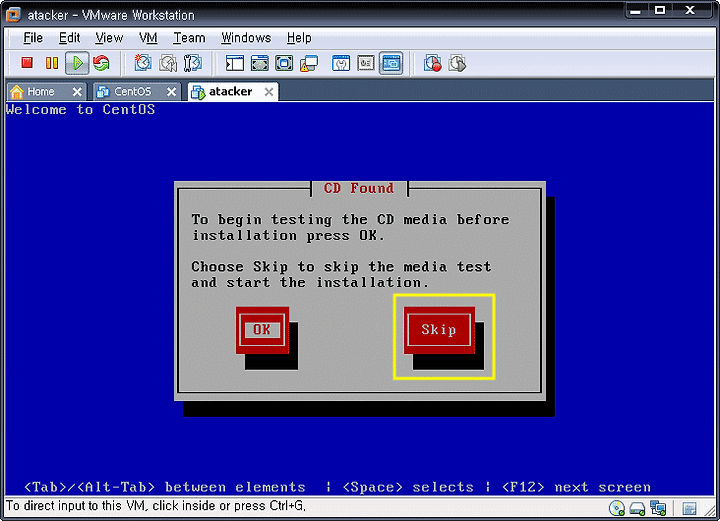Close the Home tab

tap(77, 92)
